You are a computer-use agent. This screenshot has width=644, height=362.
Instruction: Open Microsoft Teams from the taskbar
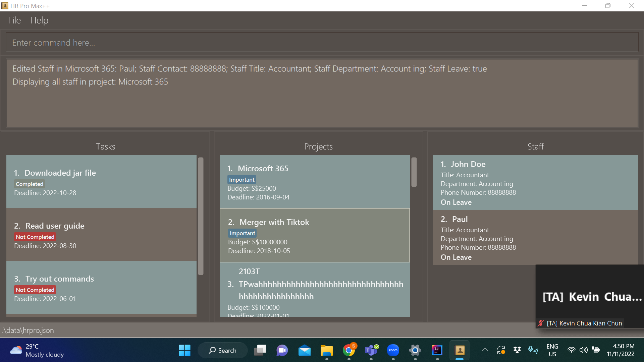(x=371, y=350)
